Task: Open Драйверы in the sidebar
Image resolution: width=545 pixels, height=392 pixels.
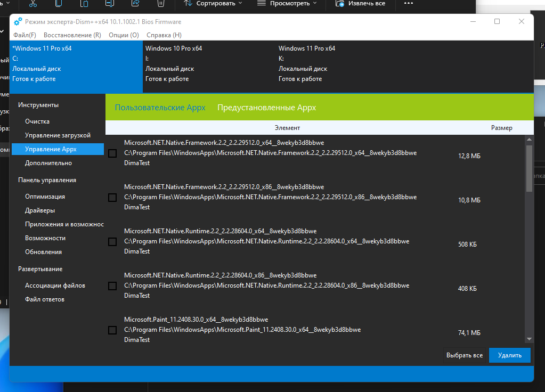Action: (40, 210)
